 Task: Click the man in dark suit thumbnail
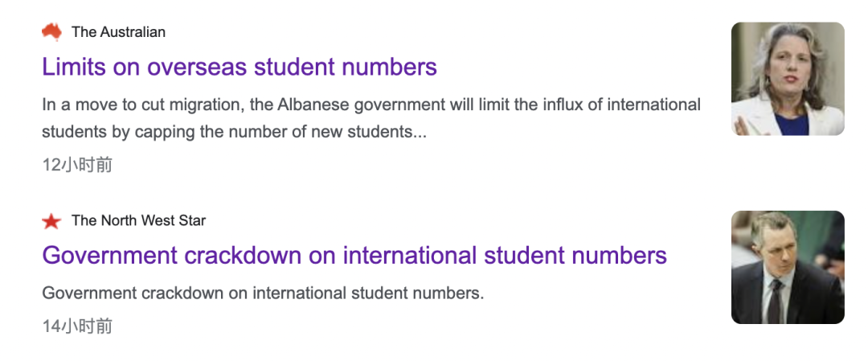point(788,268)
